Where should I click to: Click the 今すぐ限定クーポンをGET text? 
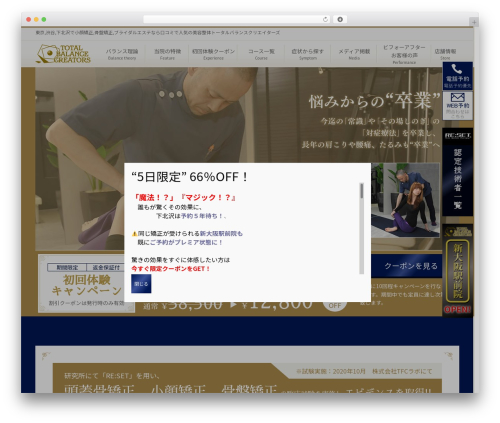(170, 269)
